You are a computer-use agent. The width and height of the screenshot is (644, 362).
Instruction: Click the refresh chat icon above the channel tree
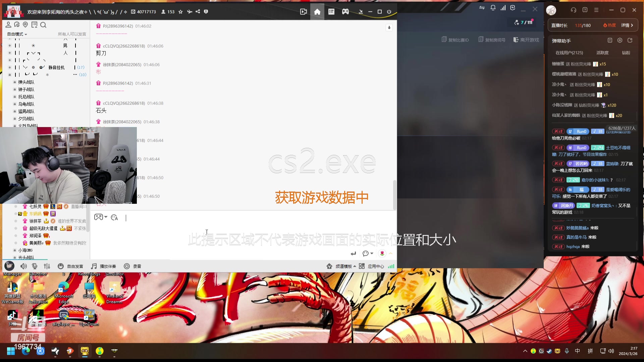pos(17,25)
